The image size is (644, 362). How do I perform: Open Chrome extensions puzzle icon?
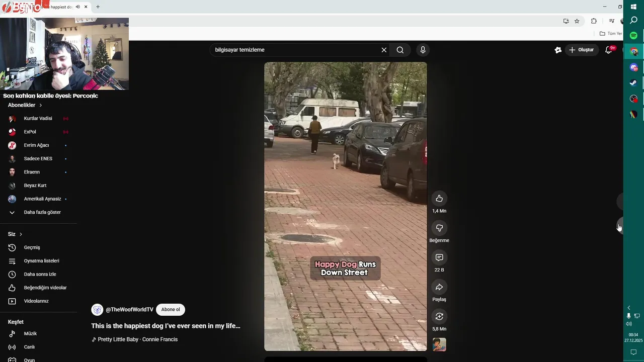(x=594, y=21)
